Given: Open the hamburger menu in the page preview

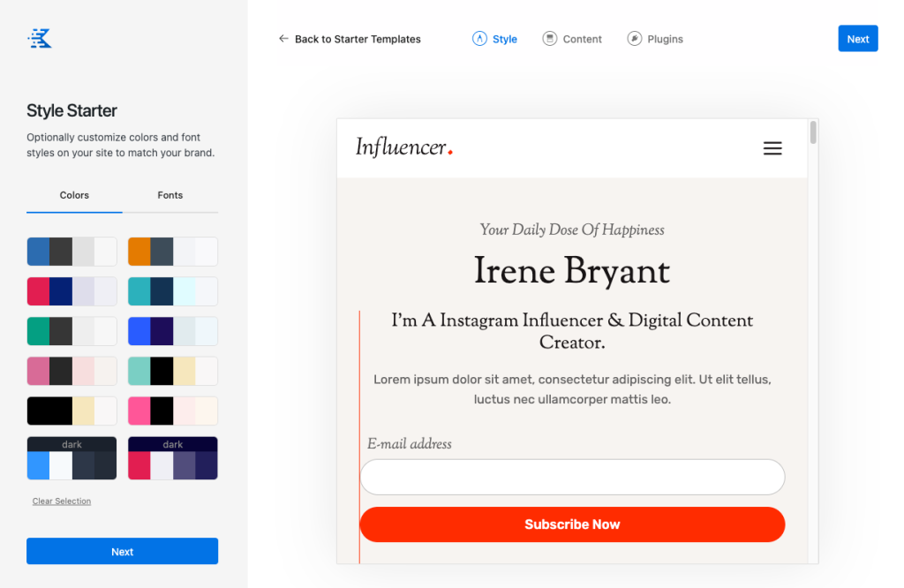Looking at the screenshot, I should 772,148.
